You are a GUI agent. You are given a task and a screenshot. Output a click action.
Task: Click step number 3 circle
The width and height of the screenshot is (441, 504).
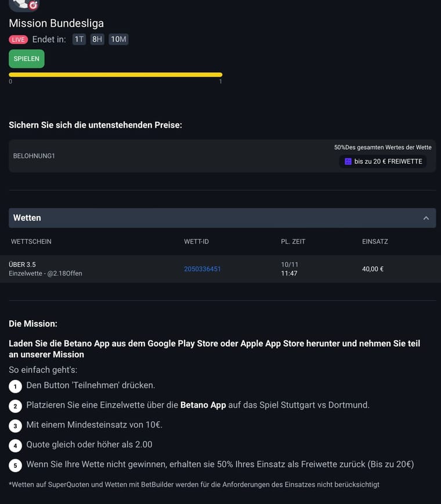pos(15,426)
